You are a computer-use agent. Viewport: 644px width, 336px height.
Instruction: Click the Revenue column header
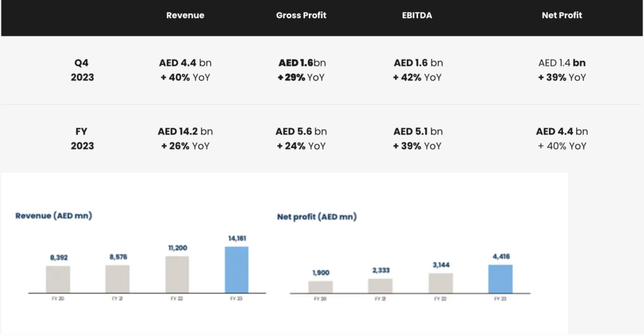tap(185, 15)
